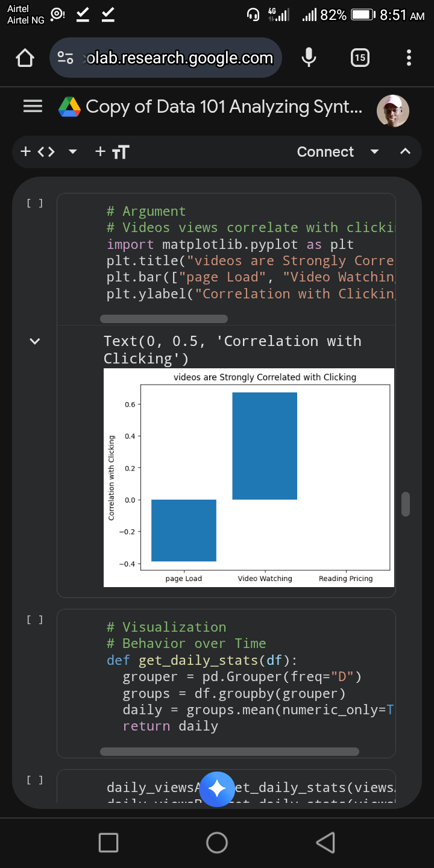The width and height of the screenshot is (434, 868).
Task: Tap the Android back triangle button
Action: pyautogui.click(x=325, y=843)
